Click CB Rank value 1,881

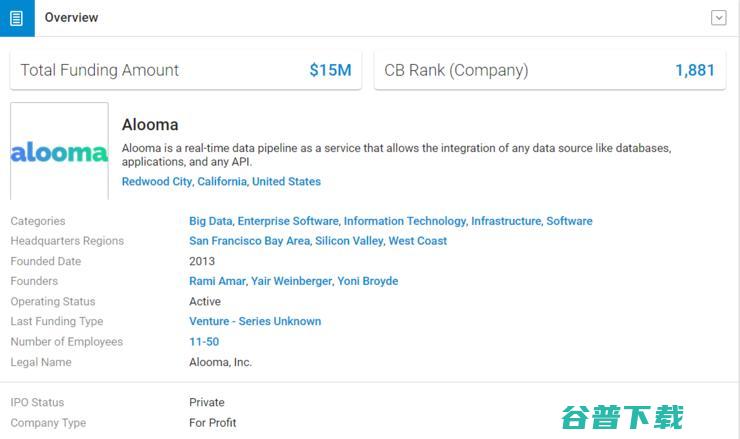click(695, 70)
